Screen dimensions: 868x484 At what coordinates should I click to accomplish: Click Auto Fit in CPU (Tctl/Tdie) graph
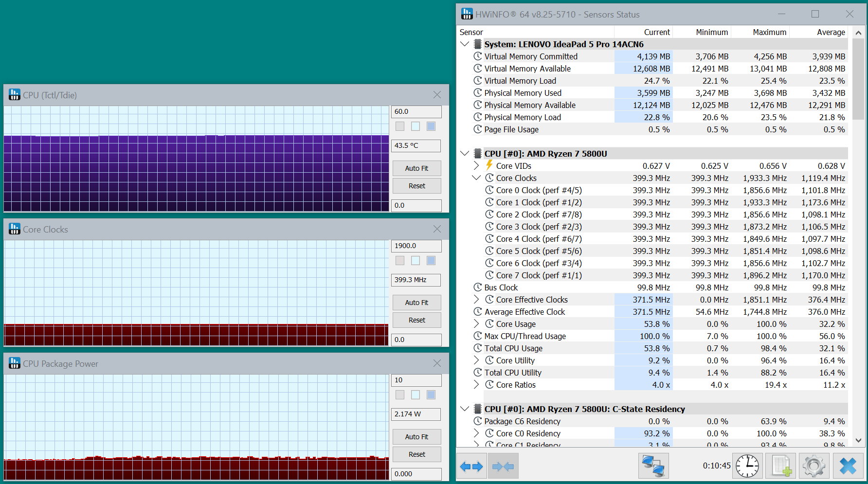[x=417, y=168]
